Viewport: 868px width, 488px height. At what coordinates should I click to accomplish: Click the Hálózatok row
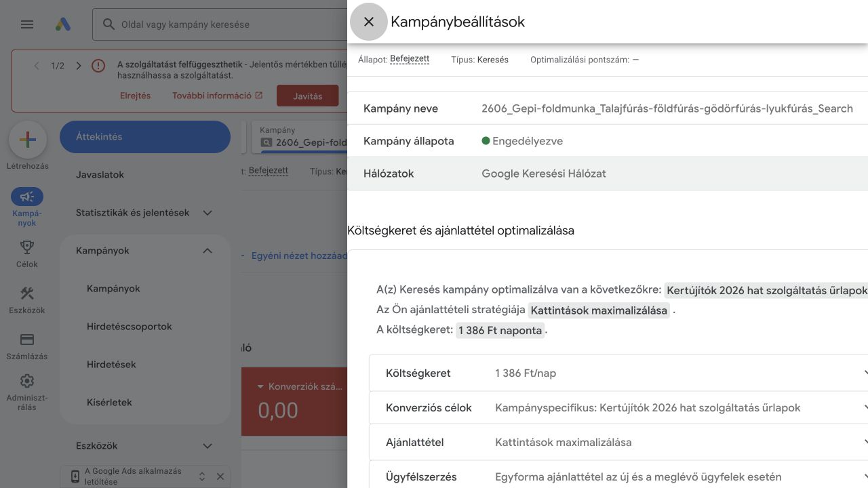[608, 174]
